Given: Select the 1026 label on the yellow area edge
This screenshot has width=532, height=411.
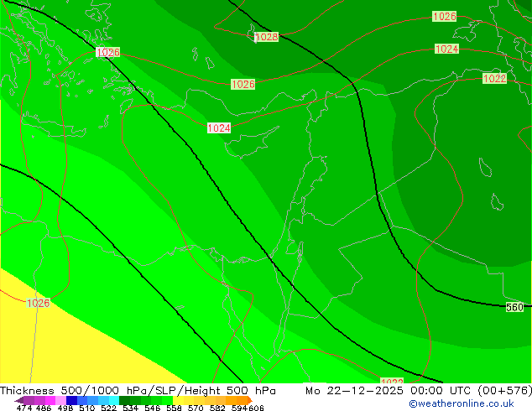Looking at the screenshot, I should tap(38, 303).
